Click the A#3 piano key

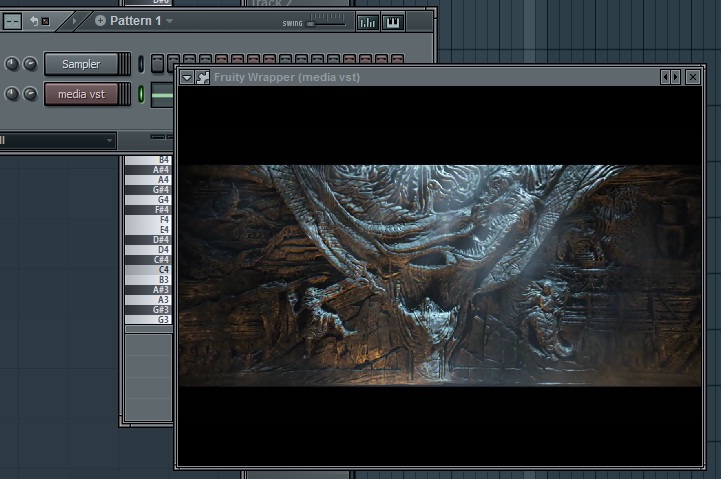148,290
